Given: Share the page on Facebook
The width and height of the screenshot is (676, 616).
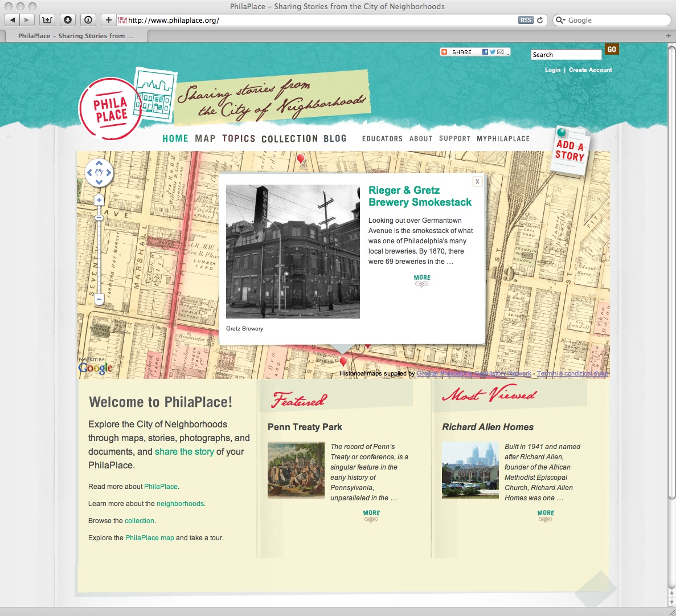Looking at the screenshot, I should tap(485, 52).
